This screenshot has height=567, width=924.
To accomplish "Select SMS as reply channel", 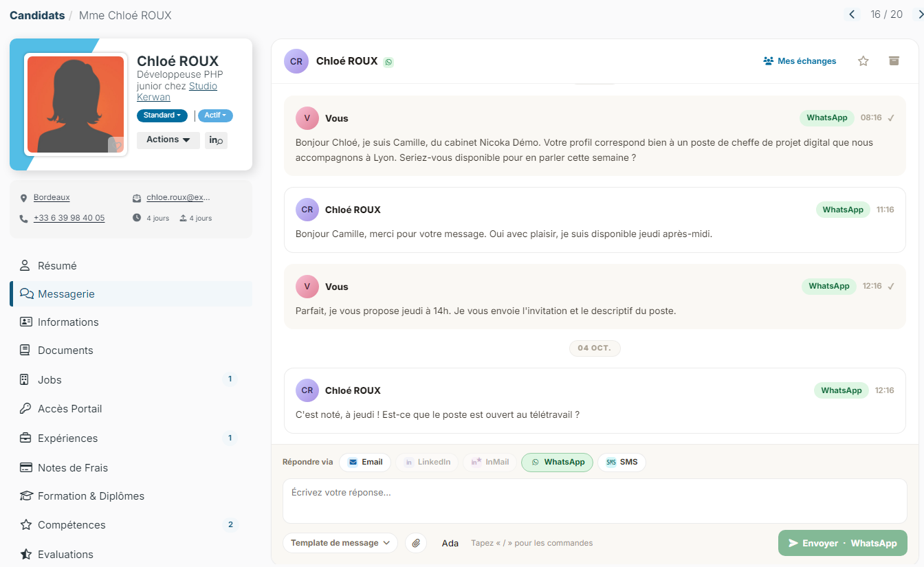I will tap(621, 463).
